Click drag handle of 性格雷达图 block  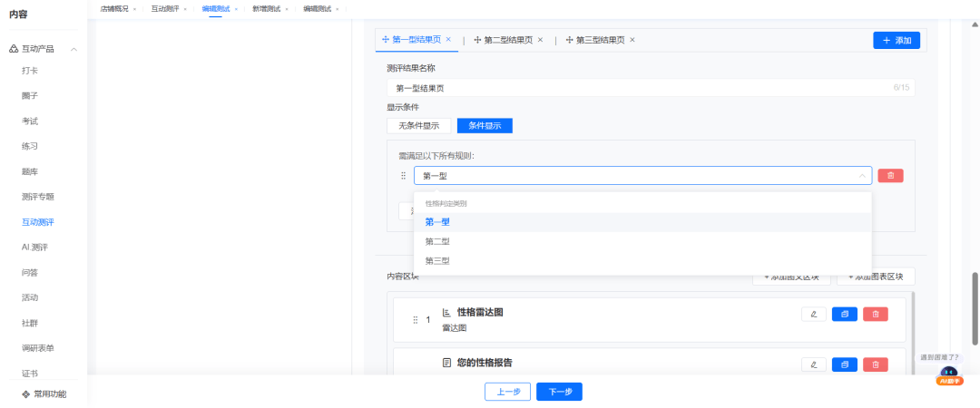click(x=416, y=319)
